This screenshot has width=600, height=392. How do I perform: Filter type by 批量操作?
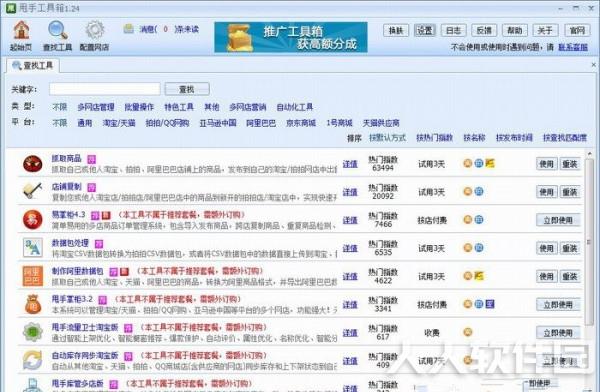139,107
